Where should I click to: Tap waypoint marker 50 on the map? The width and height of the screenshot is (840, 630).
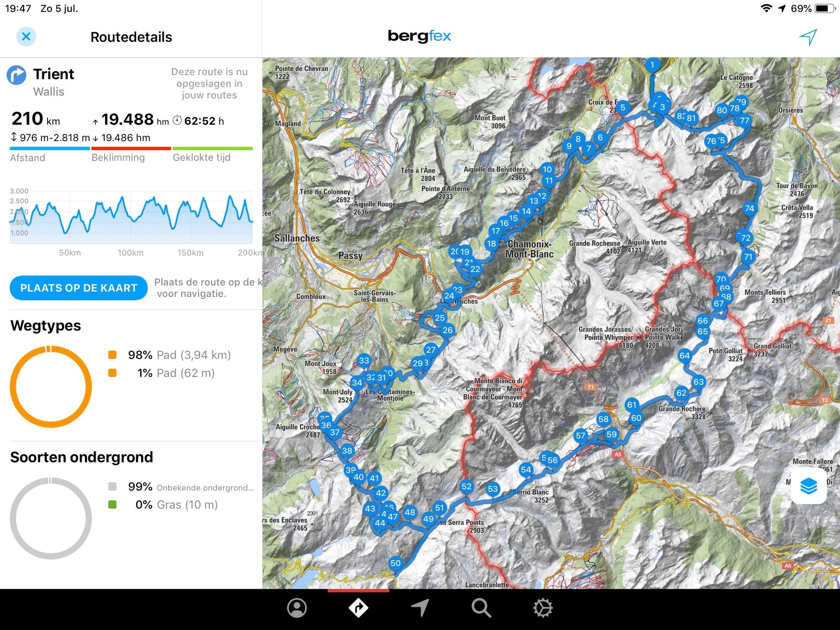point(395,563)
